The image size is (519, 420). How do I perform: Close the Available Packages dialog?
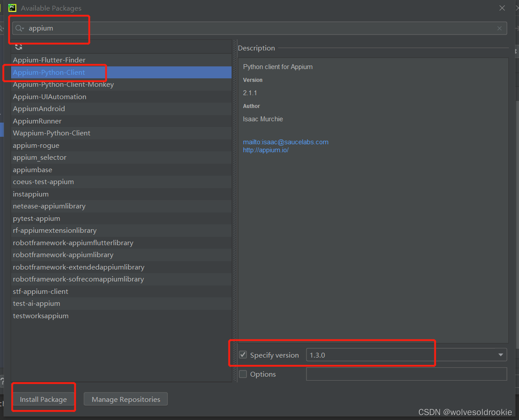click(502, 8)
